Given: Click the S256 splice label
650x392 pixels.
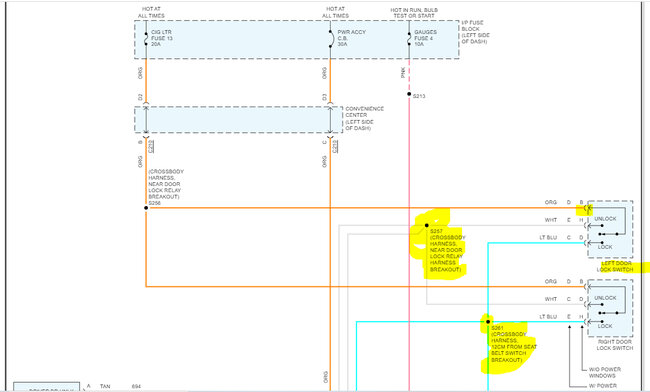Looking at the screenshot, I should [154, 203].
